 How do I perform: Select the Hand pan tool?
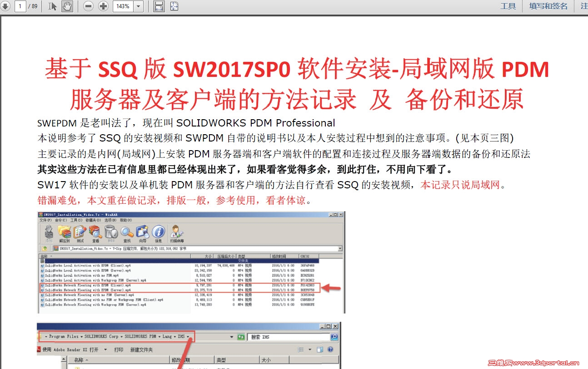pos(67,6)
